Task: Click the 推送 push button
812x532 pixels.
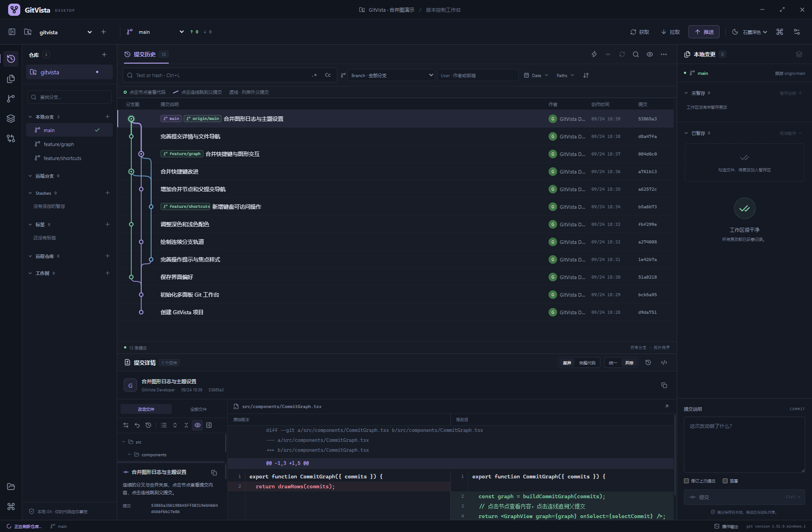Action: pyautogui.click(x=704, y=32)
